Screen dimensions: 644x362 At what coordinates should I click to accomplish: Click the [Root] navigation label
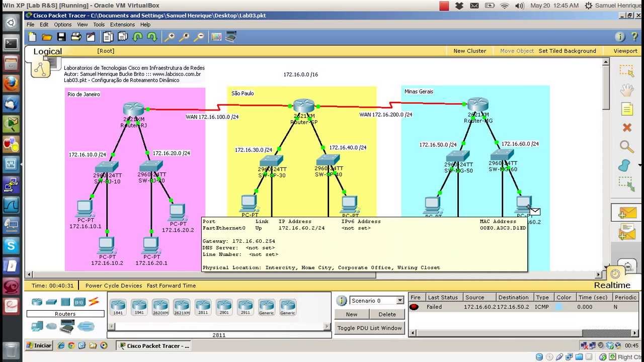(x=106, y=51)
